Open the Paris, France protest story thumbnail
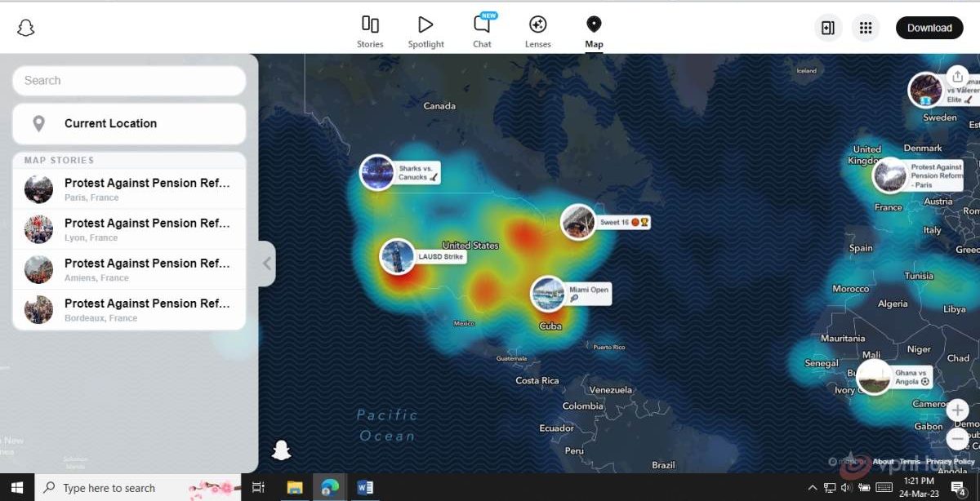The width and height of the screenshot is (980, 501). point(38,189)
